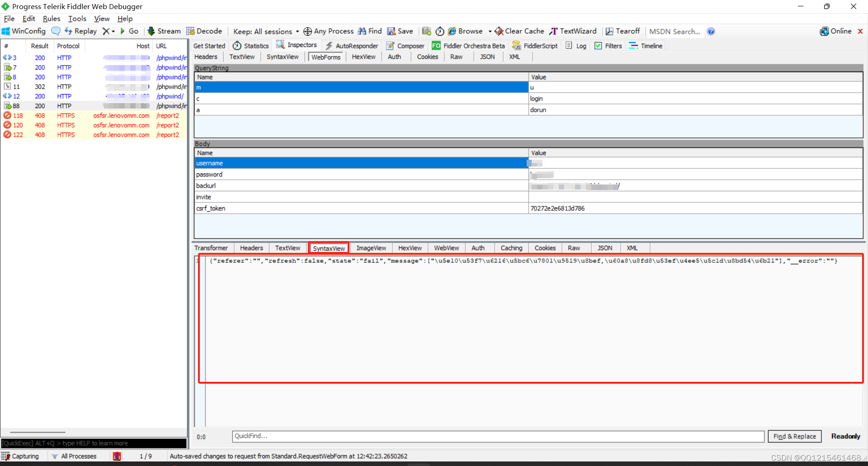Viewport: 868px width, 466px height.
Task: Click the Go resume button
Action: pos(129,31)
